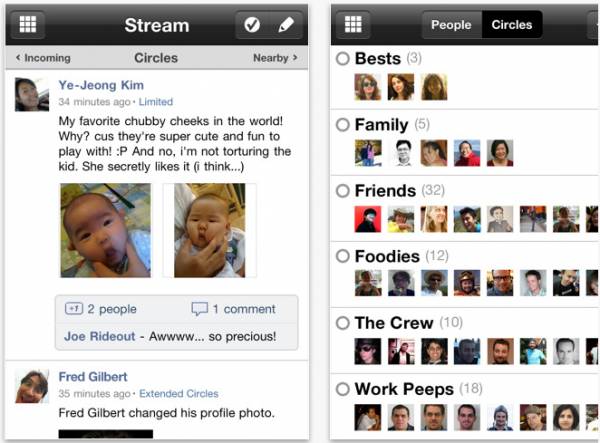Viewport: 600px width, 443px height.
Task: Switch to the People tab
Action: [x=451, y=25]
